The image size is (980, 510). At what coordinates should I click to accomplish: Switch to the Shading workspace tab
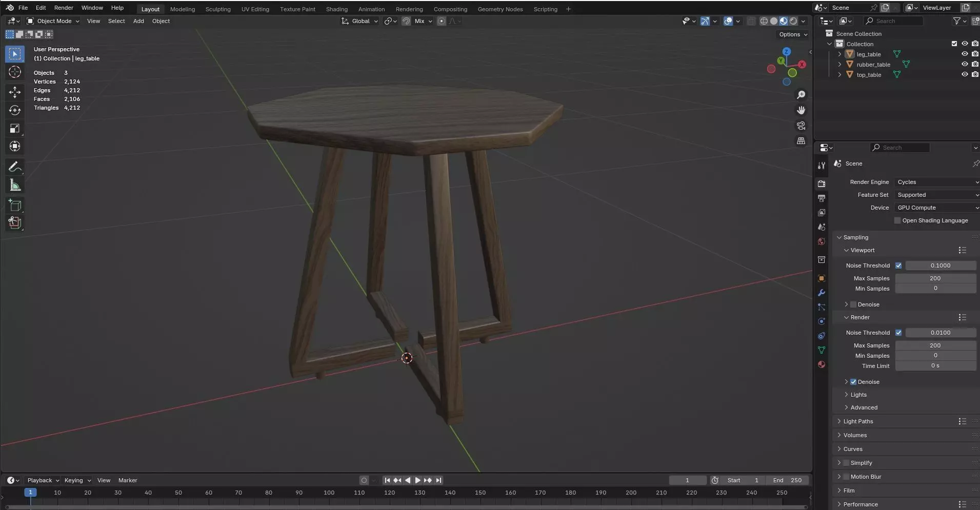click(x=337, y=9)
